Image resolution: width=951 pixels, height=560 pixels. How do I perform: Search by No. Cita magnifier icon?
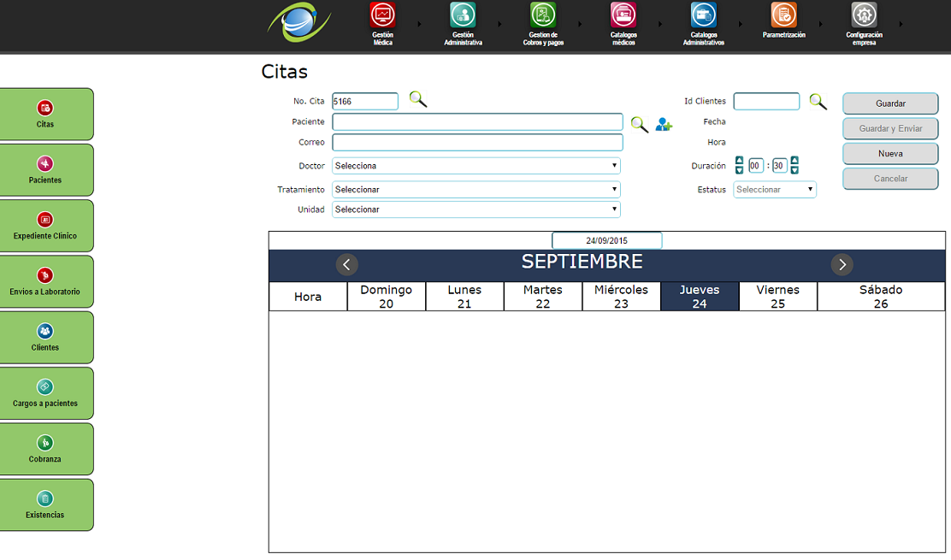417,100
